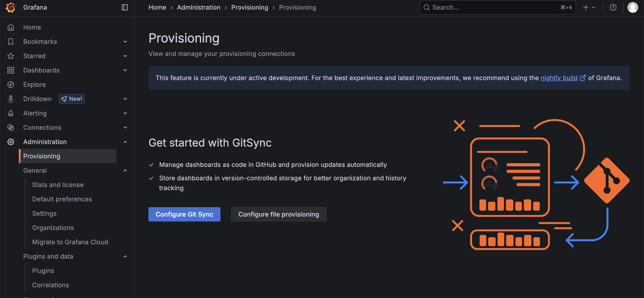Viewport: 644px width, 298px height.
Task: Click the Configure Git Sync button
Action: 184,214
